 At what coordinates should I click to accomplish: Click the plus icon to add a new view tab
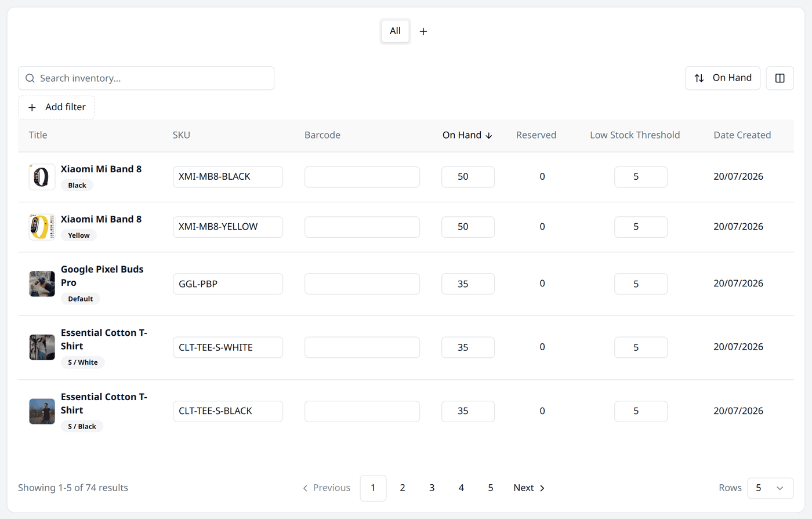point(423,31)
